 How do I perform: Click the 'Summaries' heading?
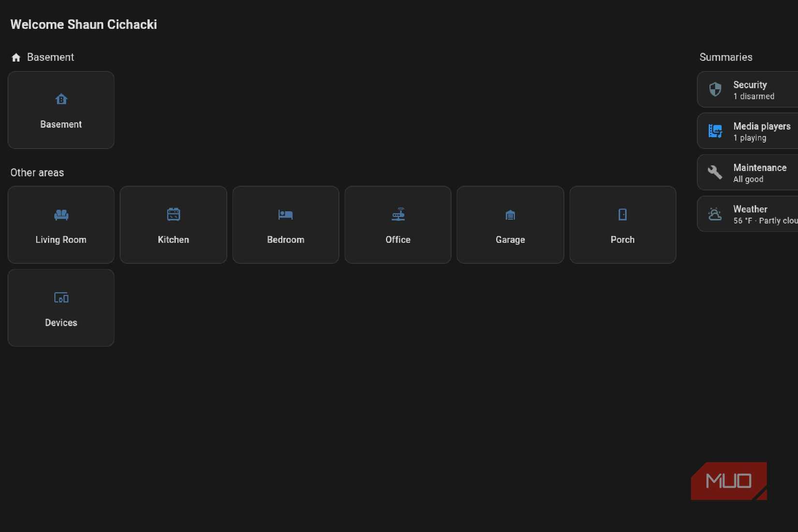[726, 57]
